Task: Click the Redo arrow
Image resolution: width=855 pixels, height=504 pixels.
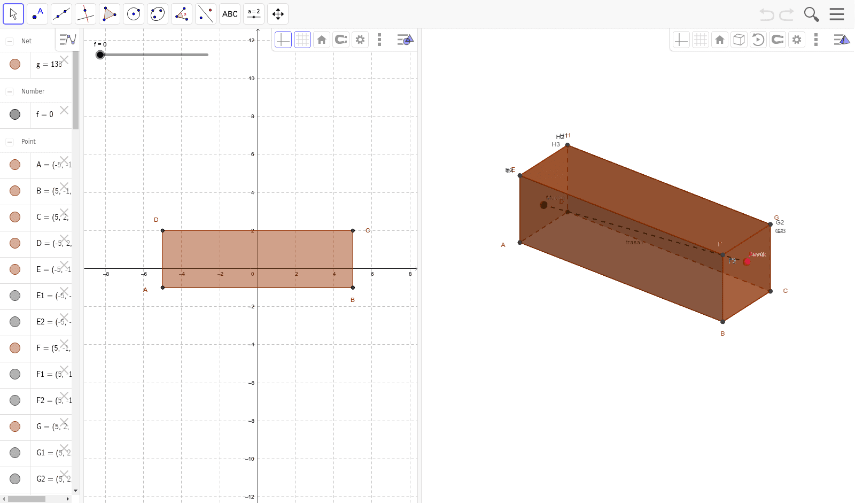Action: (x=787, y=14)
